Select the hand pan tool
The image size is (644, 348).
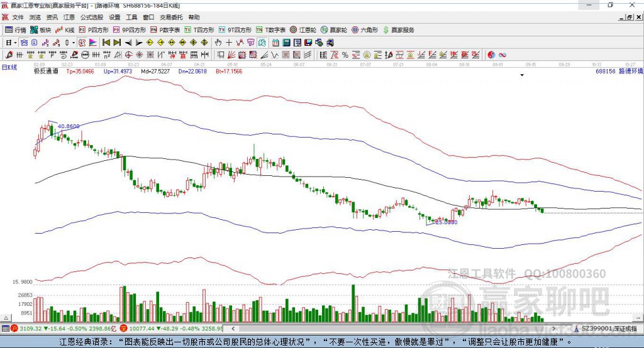218,43
